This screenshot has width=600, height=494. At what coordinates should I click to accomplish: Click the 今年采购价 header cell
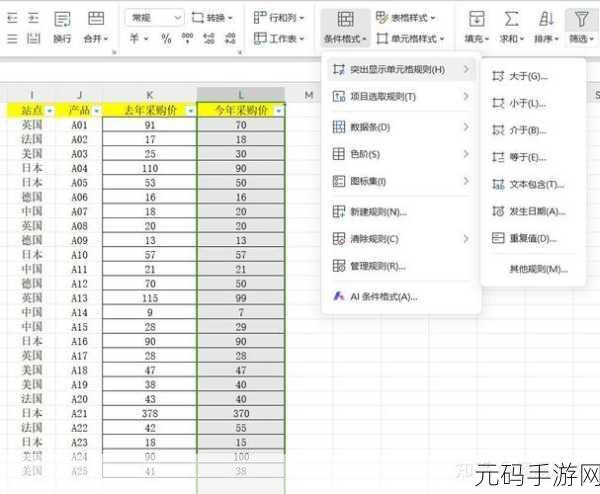pos(241,111)
